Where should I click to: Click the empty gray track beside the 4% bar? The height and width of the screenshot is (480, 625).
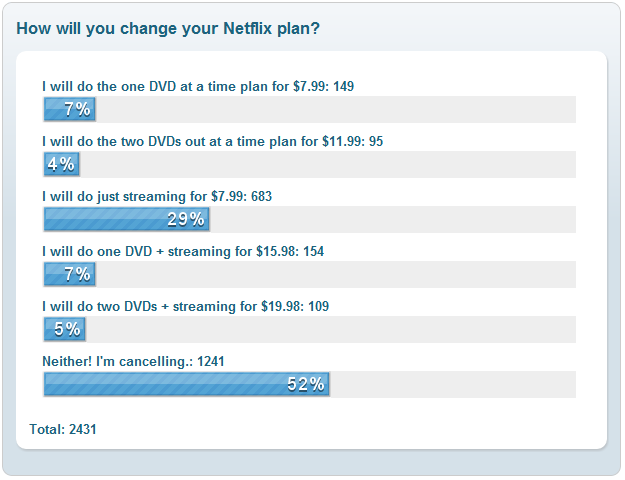coord(328,164)
